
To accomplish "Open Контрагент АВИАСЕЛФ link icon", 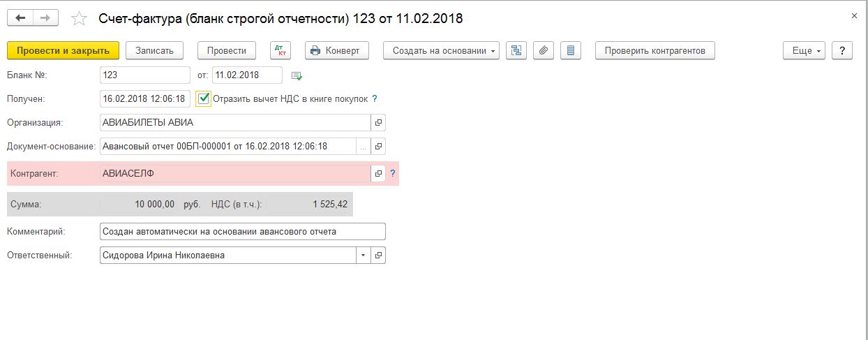I will tap(378, 173).
